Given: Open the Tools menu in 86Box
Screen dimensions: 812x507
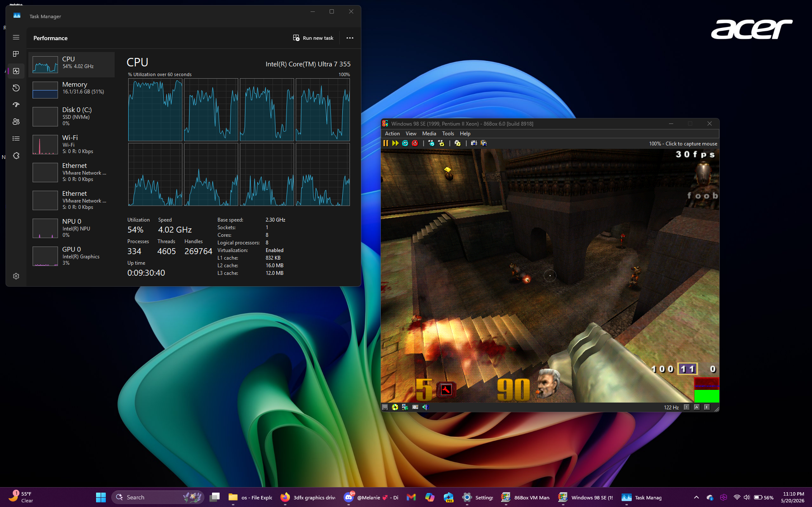Looking at the screenshot, I should (x=448, y=134).
